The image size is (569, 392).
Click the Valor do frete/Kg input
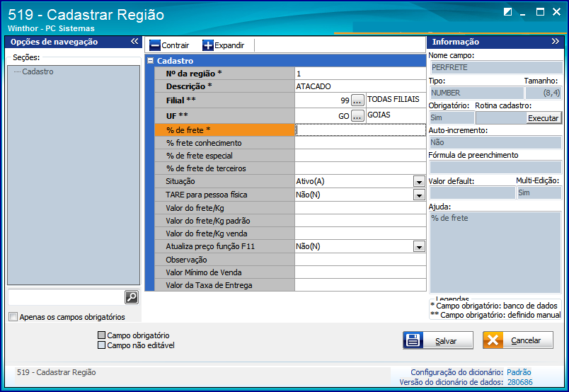coord(360,208)
